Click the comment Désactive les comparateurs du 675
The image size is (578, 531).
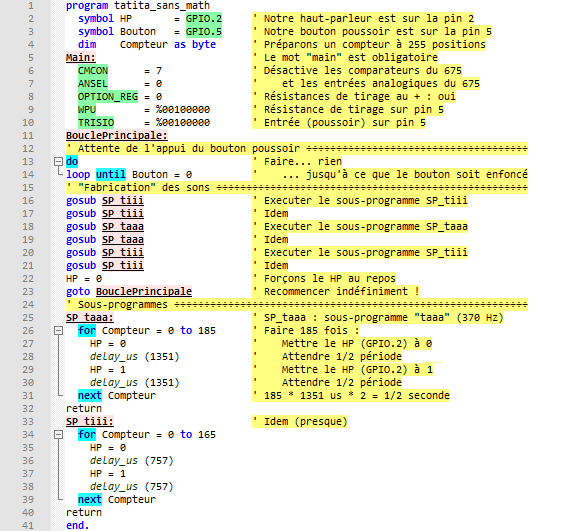(x=357, y=70)
